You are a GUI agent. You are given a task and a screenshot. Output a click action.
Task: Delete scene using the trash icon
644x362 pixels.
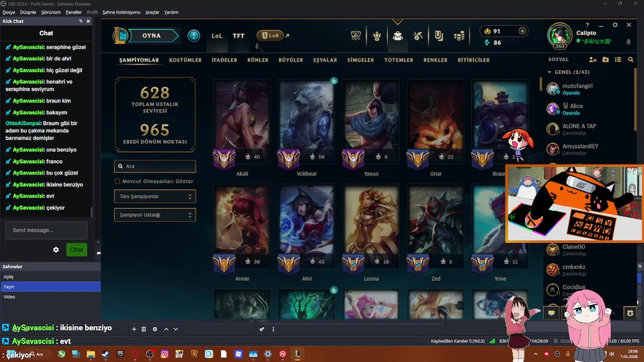[x=143, y=329]
